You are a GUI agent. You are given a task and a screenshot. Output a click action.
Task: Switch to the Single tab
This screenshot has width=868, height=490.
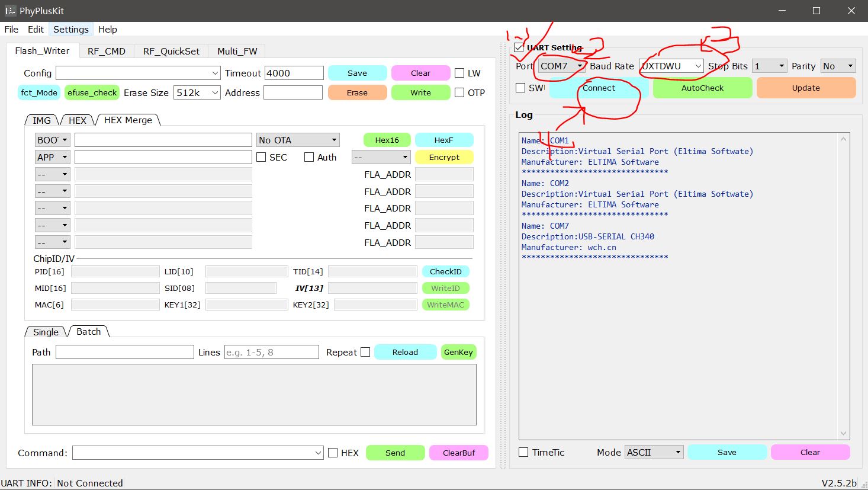(46, 332)
